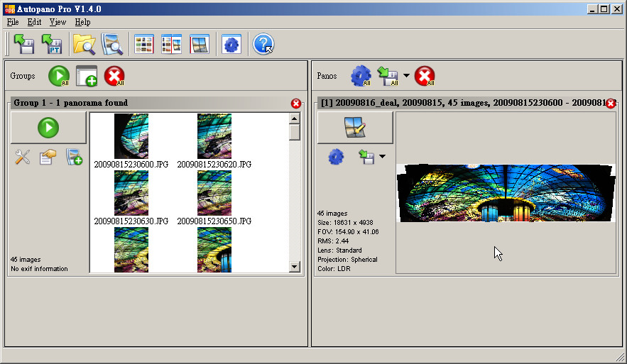This screenshot has height=364, width=627.
Task: Open the View menu
Action: [58, 22]
